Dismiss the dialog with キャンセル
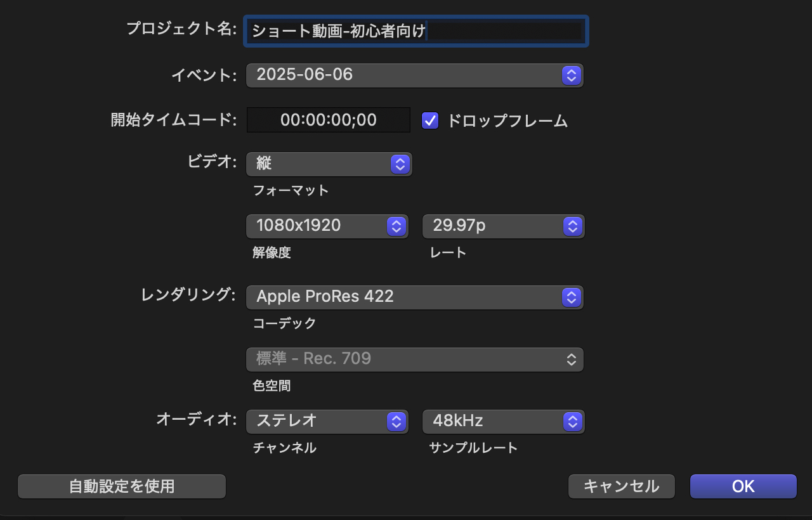Image resolution: width=812 pixels, height=520 pixels. [x=621, y=486]
